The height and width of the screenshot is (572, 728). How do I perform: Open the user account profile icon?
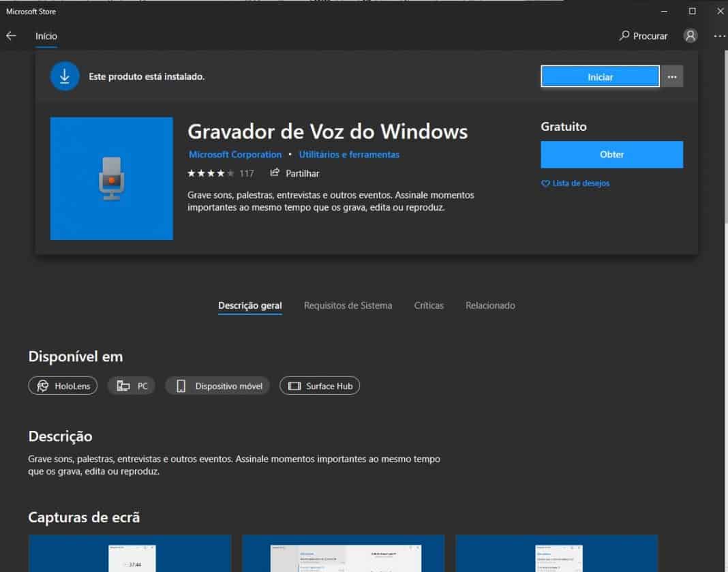[x=691, y=35]
